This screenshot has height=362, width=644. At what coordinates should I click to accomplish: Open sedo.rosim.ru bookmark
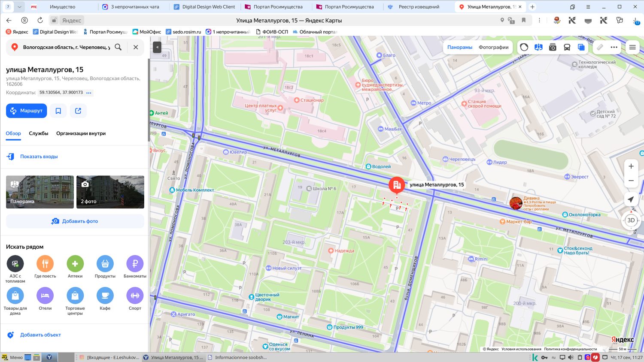[184, 32]
